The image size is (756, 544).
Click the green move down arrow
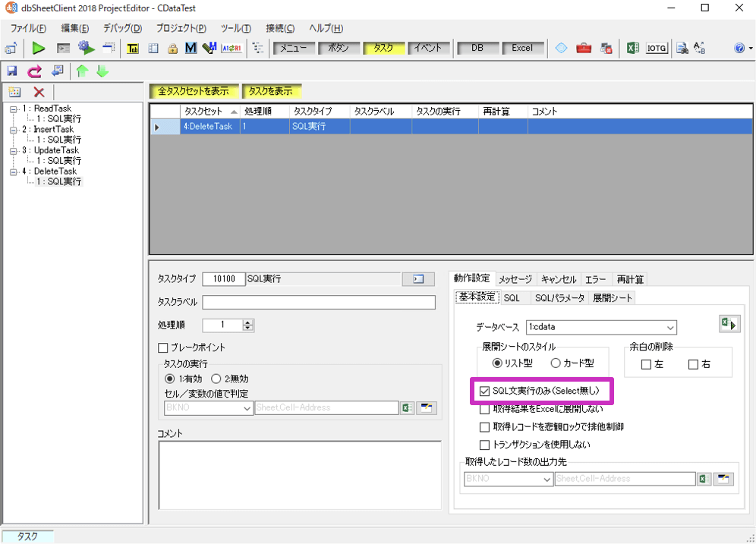102,71
